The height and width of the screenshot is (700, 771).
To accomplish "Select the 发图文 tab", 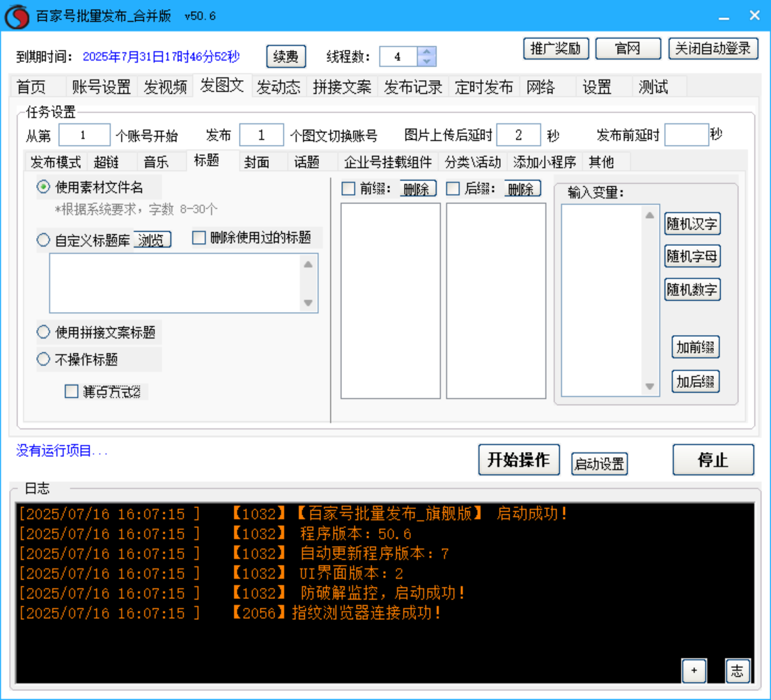I will pos(222,86).
